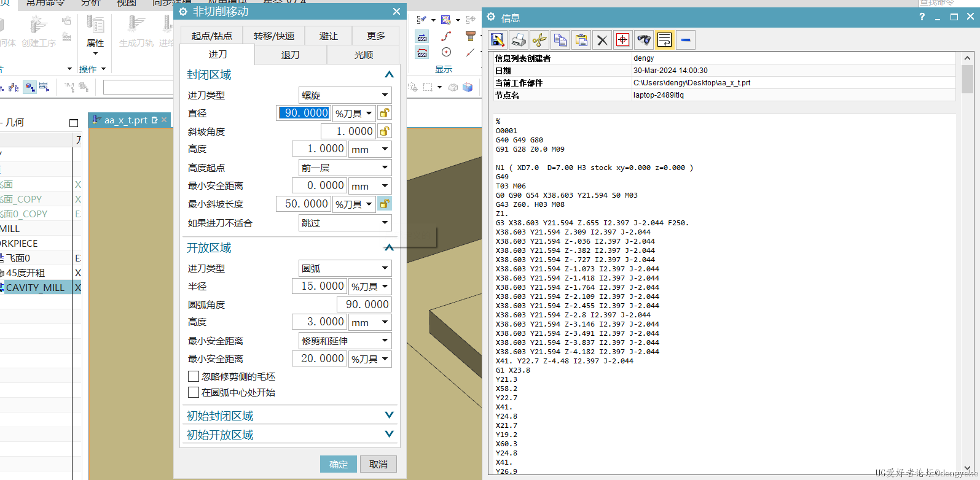Switch to the 退刀 tab
Viewport: 980px width, 480px height.
pos(291,55)
